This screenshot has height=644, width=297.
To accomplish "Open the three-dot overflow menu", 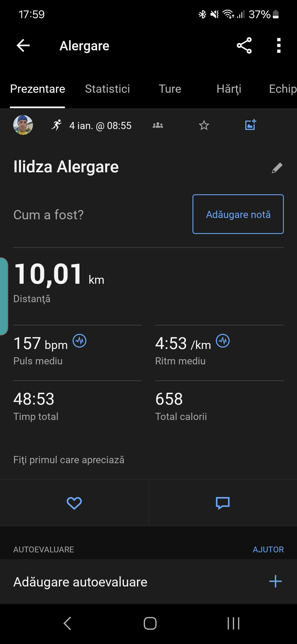I will tap(279, 45).
